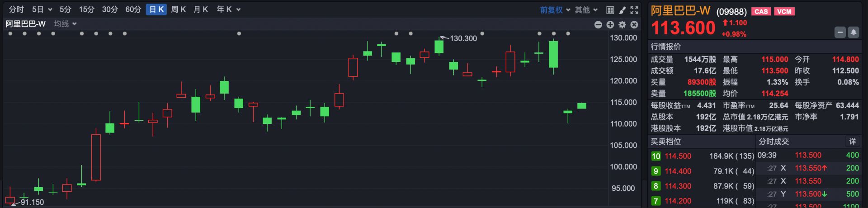This screenshot has height=208, width=868.
Task: Click the 成交量 value 1544万股
Action: [x=700, y=59]
